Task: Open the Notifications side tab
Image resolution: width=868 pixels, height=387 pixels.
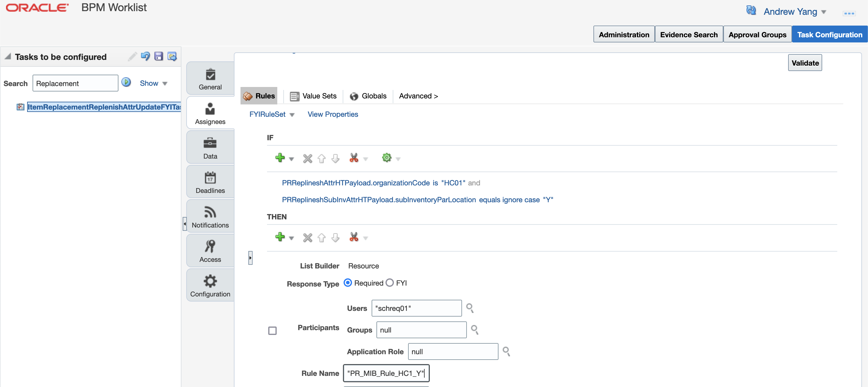Action: 210,217
